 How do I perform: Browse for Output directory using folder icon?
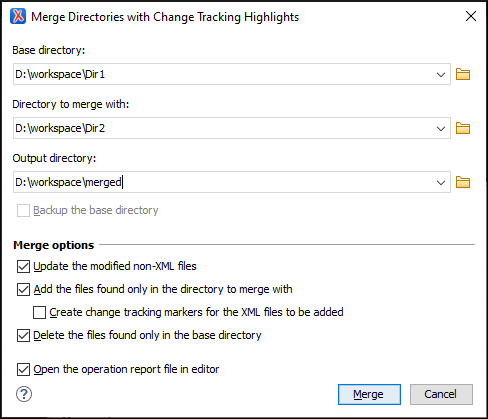click(x=463, y=182)
